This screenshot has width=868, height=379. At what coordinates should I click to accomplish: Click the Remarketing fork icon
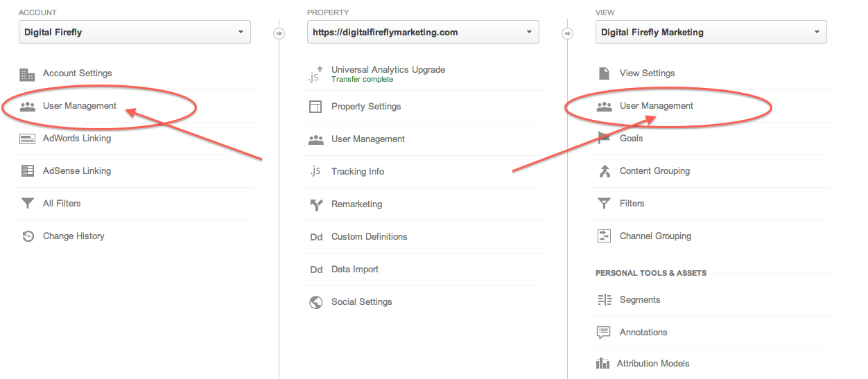(x=315, y=204)
